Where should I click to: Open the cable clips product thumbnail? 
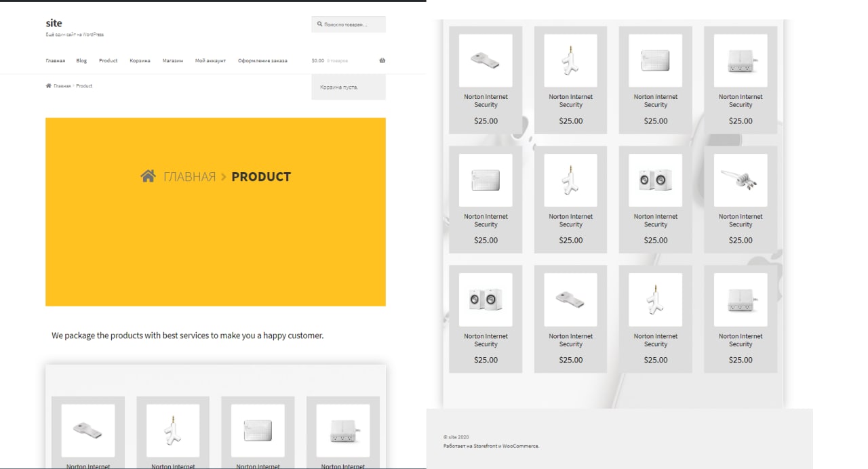(741, 180)
